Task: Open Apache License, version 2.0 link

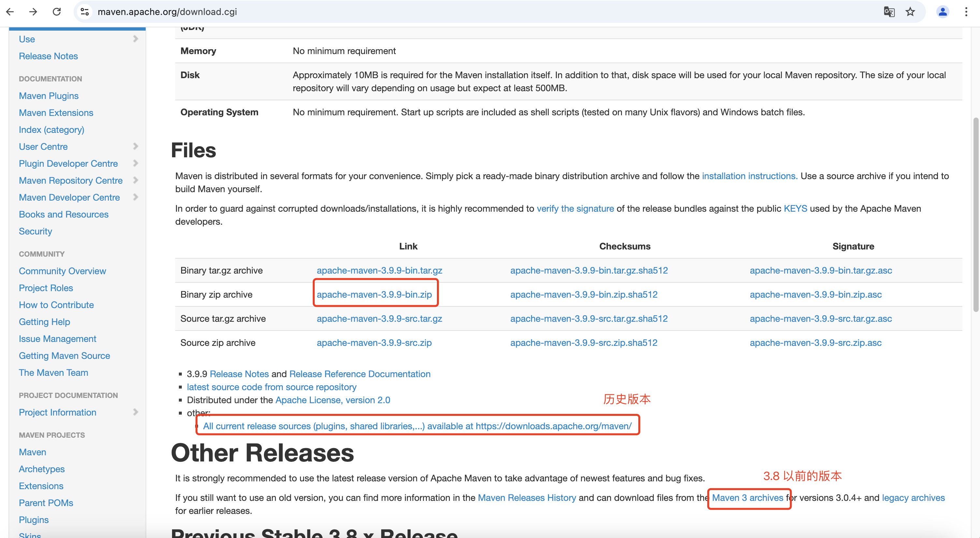Action: (333, 400)
